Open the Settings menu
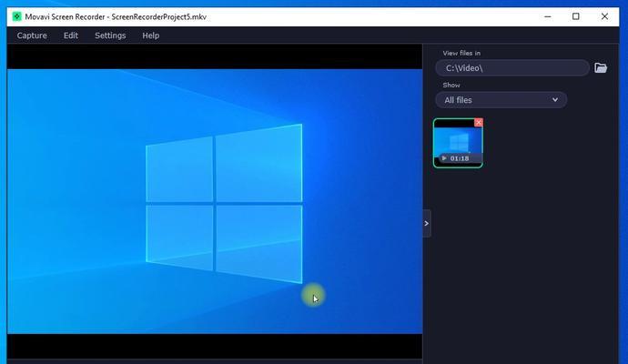The width and height of the screenshot is (628, 364). pos(110,35)
